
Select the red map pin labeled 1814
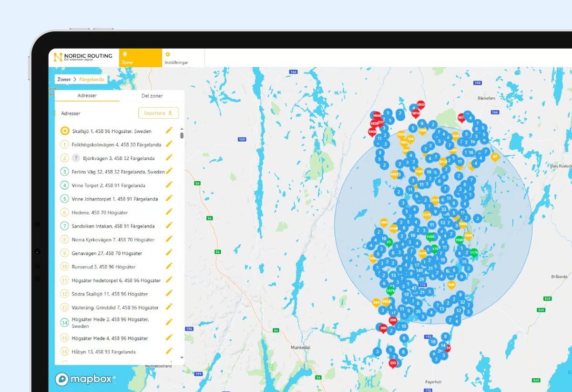tap(415, 113)
